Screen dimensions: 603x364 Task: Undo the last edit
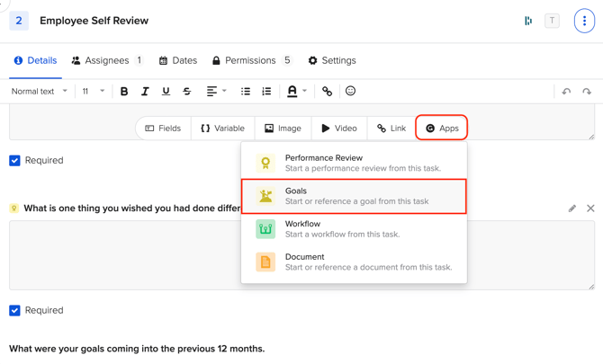click(566, 92)
